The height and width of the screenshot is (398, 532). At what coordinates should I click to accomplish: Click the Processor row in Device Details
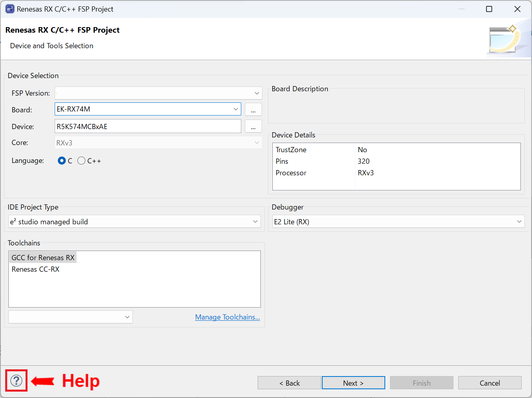click(x=396, y=173)
